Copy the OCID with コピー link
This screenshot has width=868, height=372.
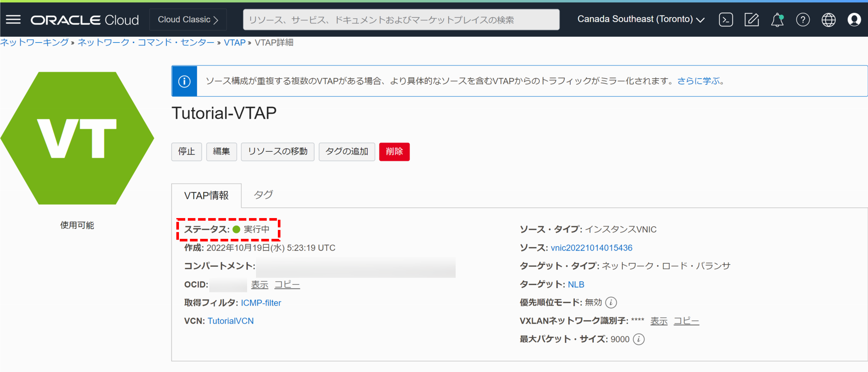(286, 284)
